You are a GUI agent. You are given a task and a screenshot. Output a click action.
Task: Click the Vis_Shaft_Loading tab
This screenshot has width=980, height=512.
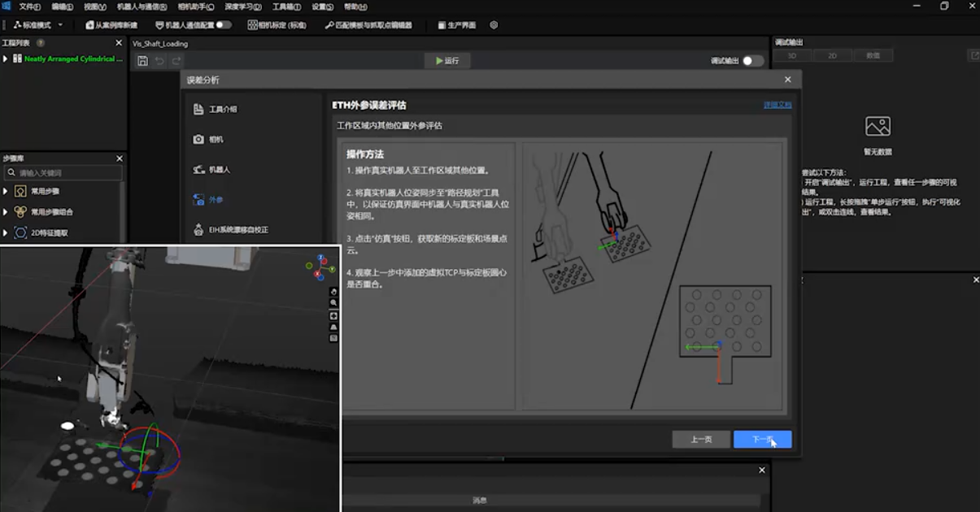pos(160,44)
